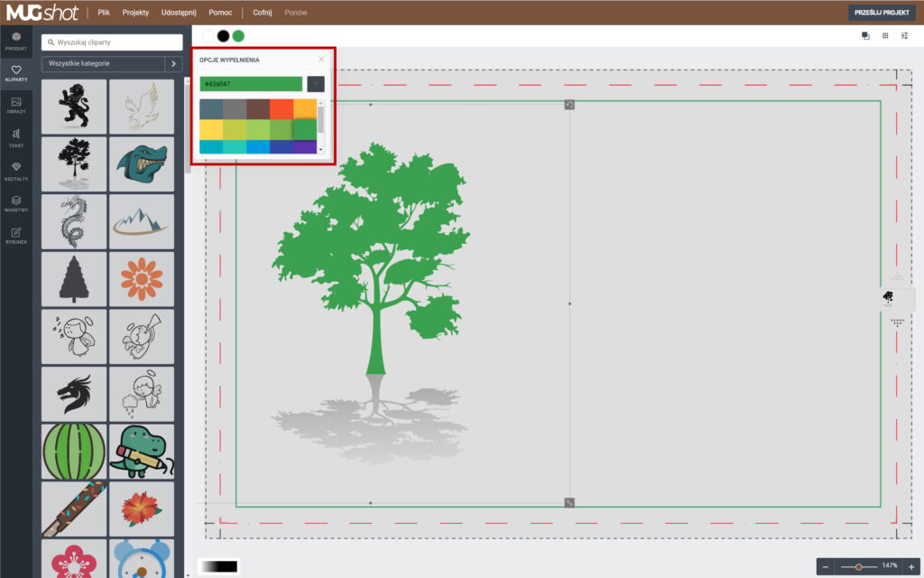Click the Wyszukaj cliparty search field
Viewport: 924px width, 578px height.
click(113, 42)
